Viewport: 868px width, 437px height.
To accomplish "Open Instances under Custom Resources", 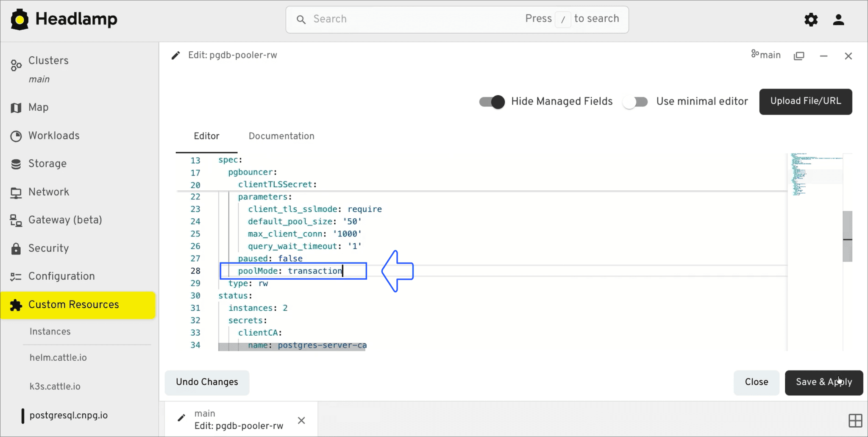I will [x=50, y=331].
